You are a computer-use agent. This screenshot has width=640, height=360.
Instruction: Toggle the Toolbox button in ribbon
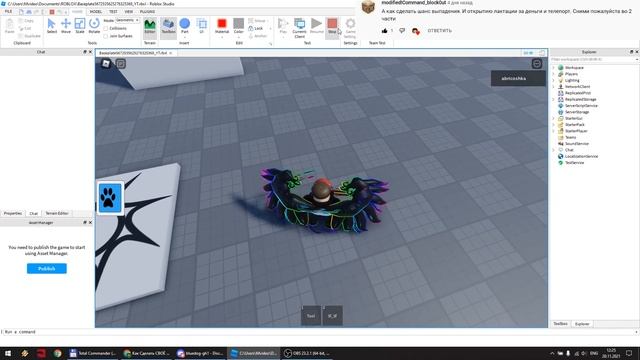click(x=168, y=25)
